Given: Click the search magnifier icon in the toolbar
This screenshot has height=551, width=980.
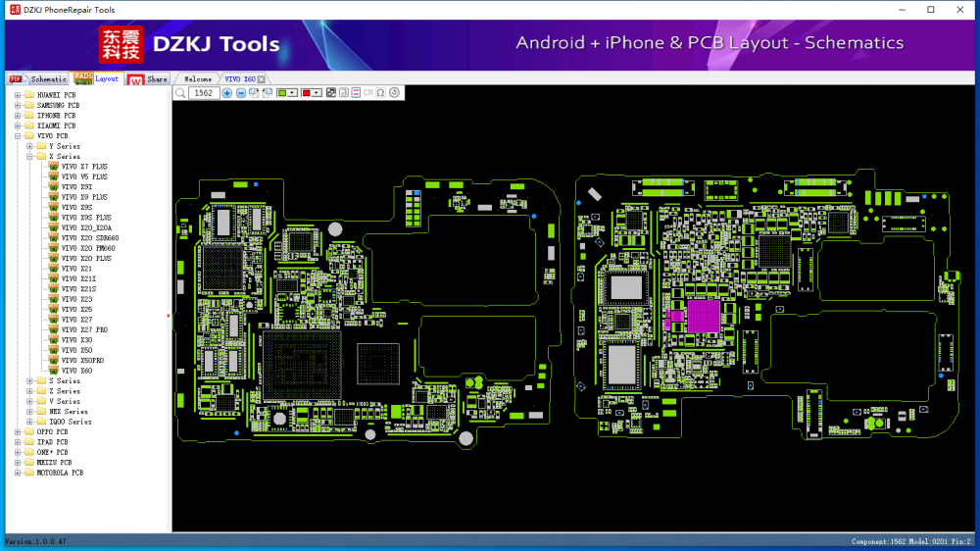Looking at the screenshot, I should (180, 93).
